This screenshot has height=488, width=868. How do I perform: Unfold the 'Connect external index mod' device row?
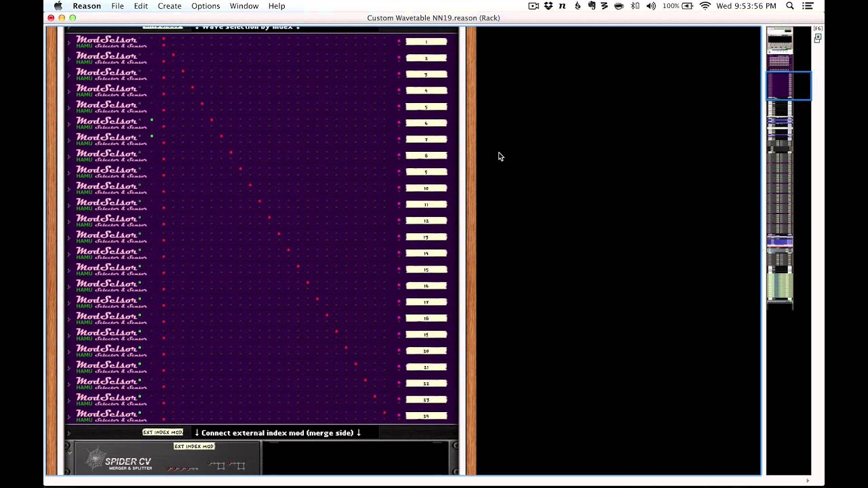click(x=69, y=432)
